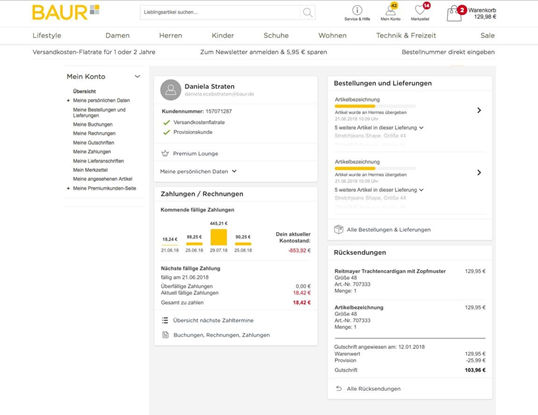Click Versandkosten-Flatrate für 1 oder 2 Jahre

pyautogui.click(x=94, y=52)
